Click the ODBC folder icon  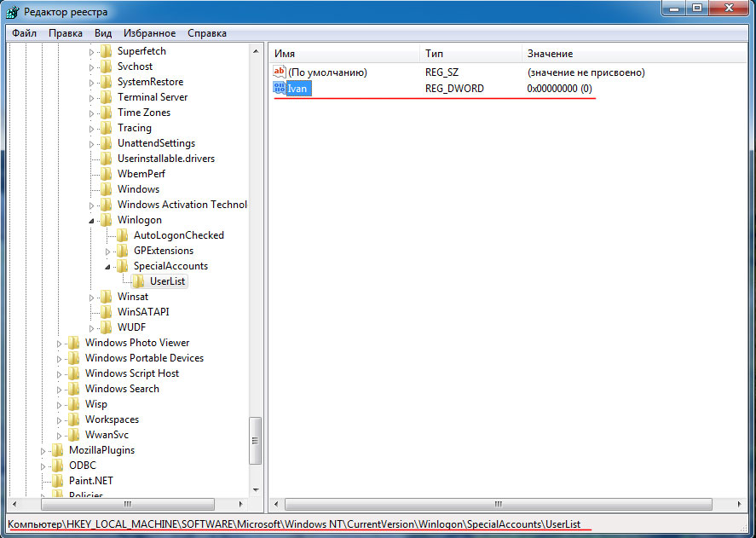(x=58, y=466)
